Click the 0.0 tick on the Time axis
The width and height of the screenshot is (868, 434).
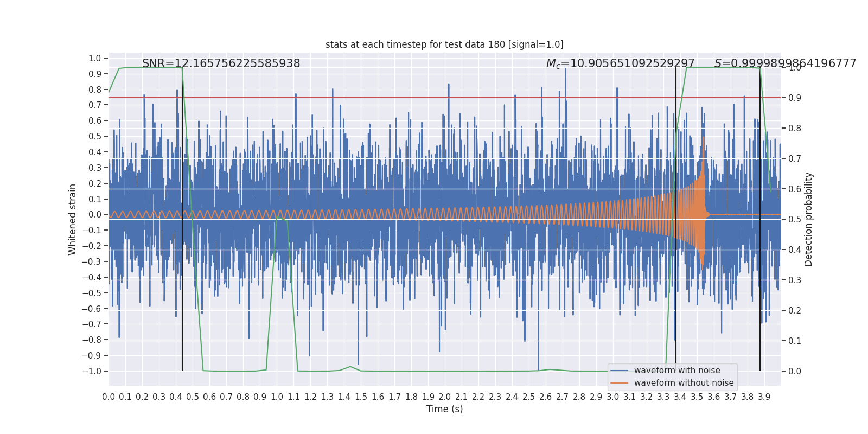(108, 397)
